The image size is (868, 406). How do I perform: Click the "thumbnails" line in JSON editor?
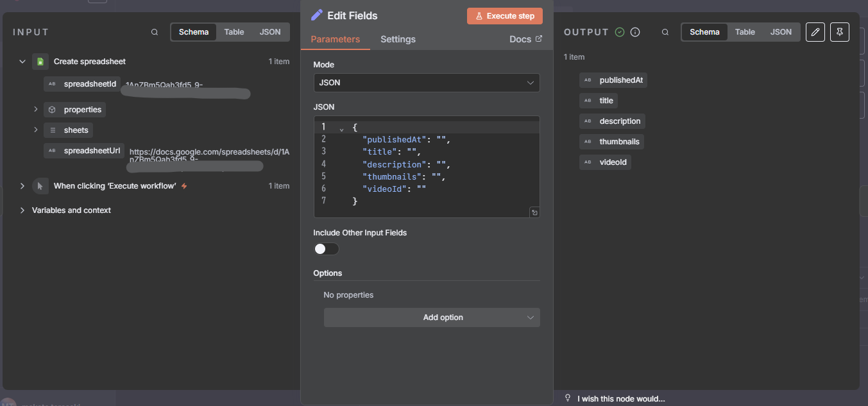pos(404,176)
